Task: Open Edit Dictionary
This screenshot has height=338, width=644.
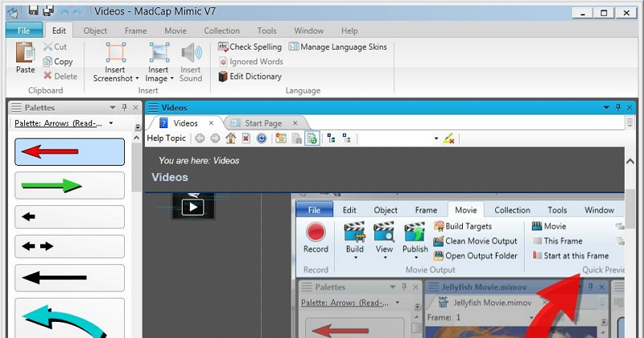Action: coord(250,76)
